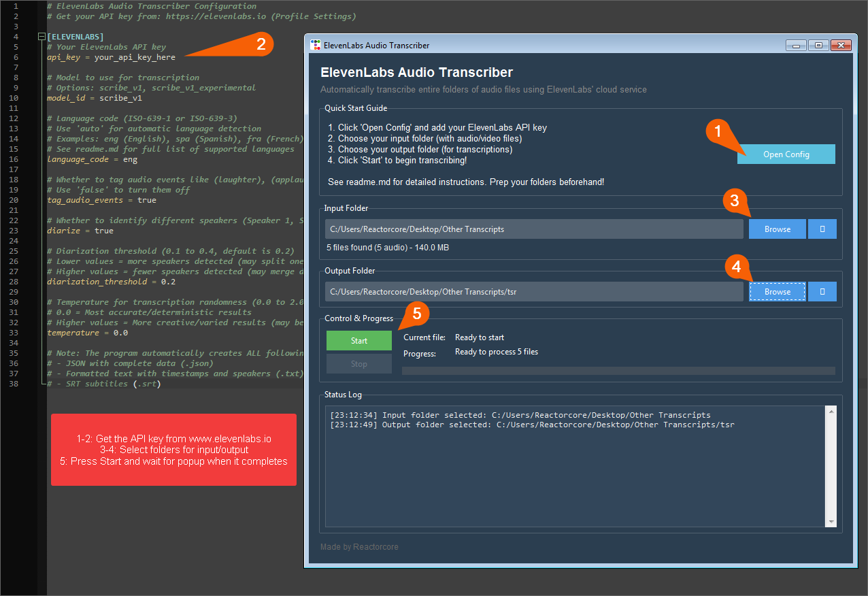Click the 'Made by Reactorcore' footer text
Screen dimensions: 868x596
(x=359, y=547)
